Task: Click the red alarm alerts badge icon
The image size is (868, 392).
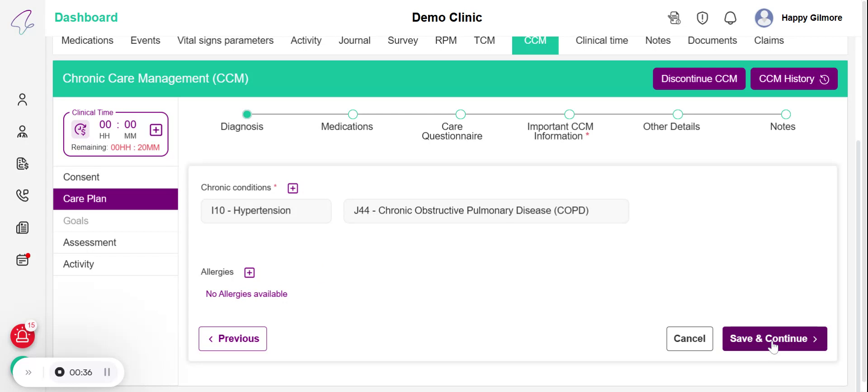Action: (23, 336)
